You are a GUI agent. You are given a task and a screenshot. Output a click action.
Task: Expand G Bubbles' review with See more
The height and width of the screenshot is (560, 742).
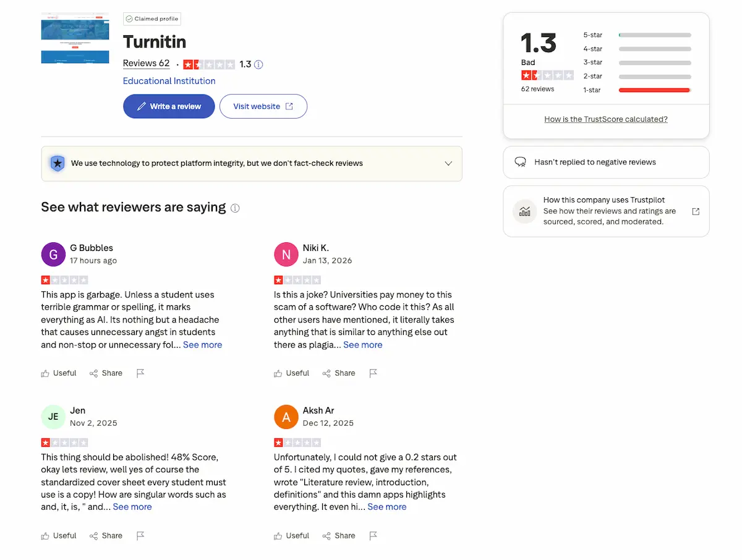tap(202, 344)
